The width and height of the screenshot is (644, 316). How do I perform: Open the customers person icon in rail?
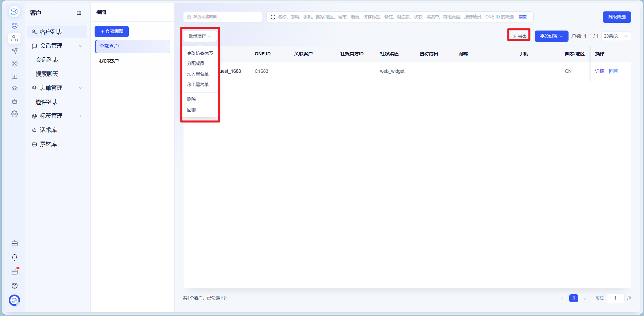click(14, 38)
